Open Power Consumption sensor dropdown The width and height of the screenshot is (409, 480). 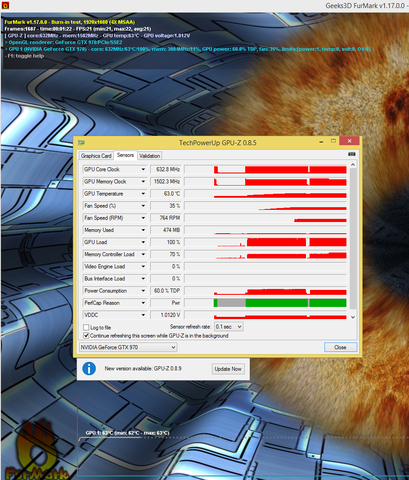click(143, 291)
